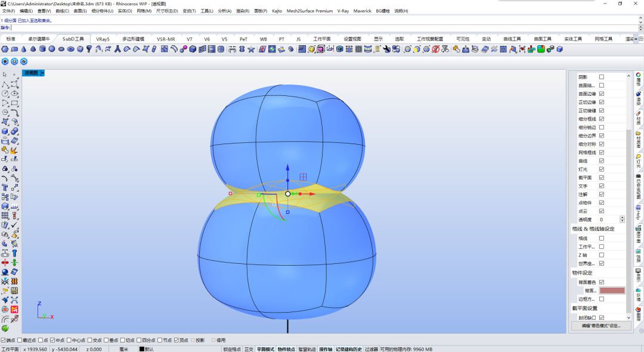Open the 曲面(S) menu

point(80,11)
